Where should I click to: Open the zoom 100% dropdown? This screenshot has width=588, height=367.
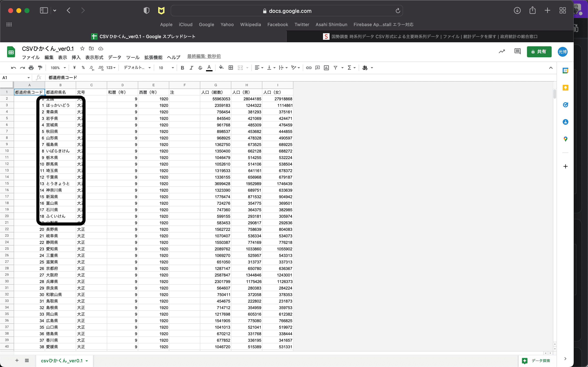click(x=58, y=68)
